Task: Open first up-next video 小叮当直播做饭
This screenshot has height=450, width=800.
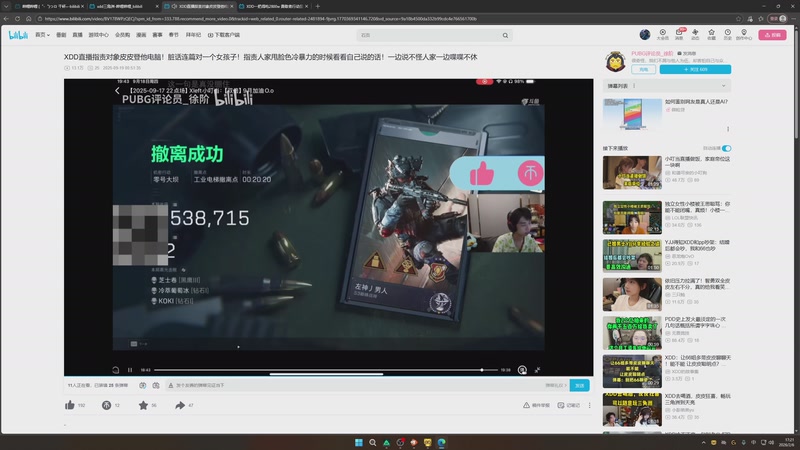Action: [x=632, y=172]
